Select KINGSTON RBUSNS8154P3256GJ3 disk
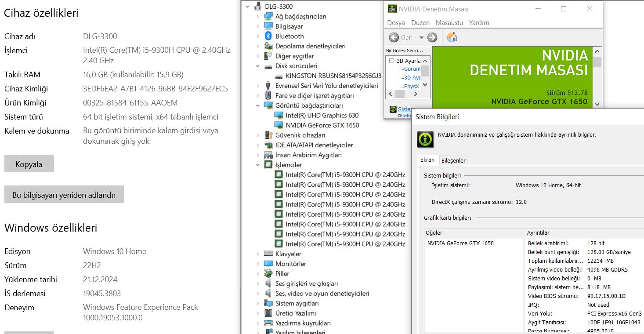Screen dimensions: 644x334 click(333, 76)
